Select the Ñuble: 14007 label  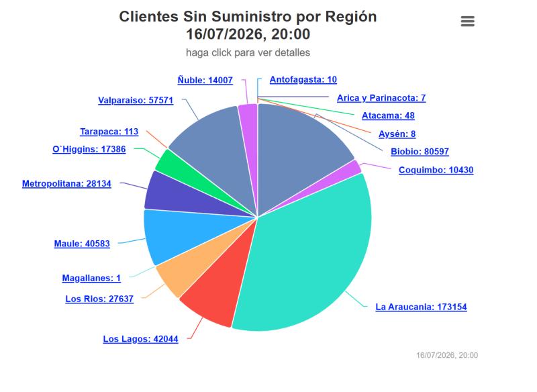tap(205, 80)
